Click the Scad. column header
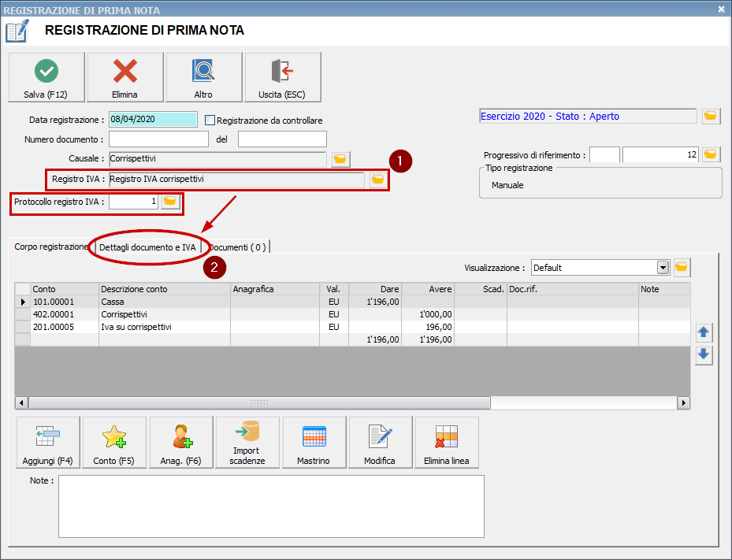Image resolution: width=732 pixels, height=560 pixels. pyautogui.click(x=481, y=289)
